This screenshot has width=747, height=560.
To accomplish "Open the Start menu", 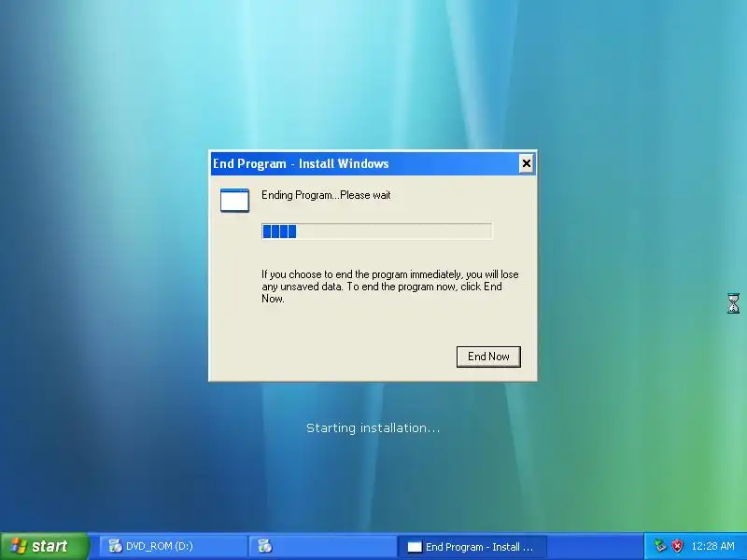I will coord(45,546).
